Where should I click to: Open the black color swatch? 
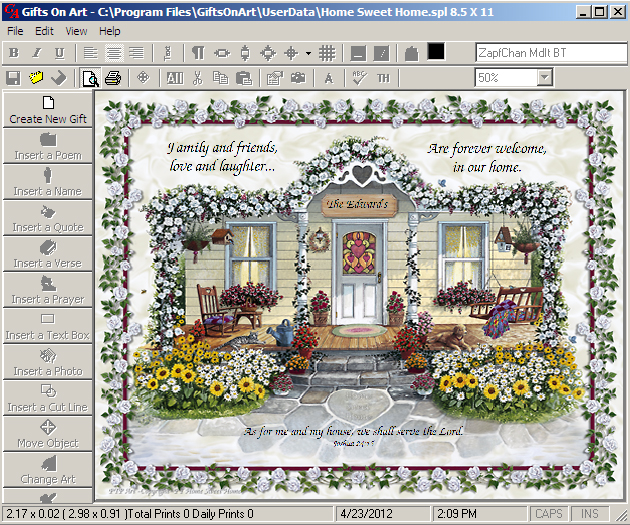436,51
